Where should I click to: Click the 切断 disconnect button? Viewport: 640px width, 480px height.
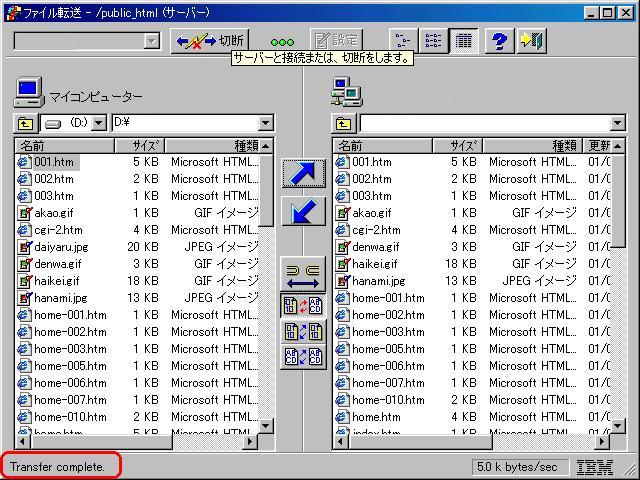(x=209, y=41)
